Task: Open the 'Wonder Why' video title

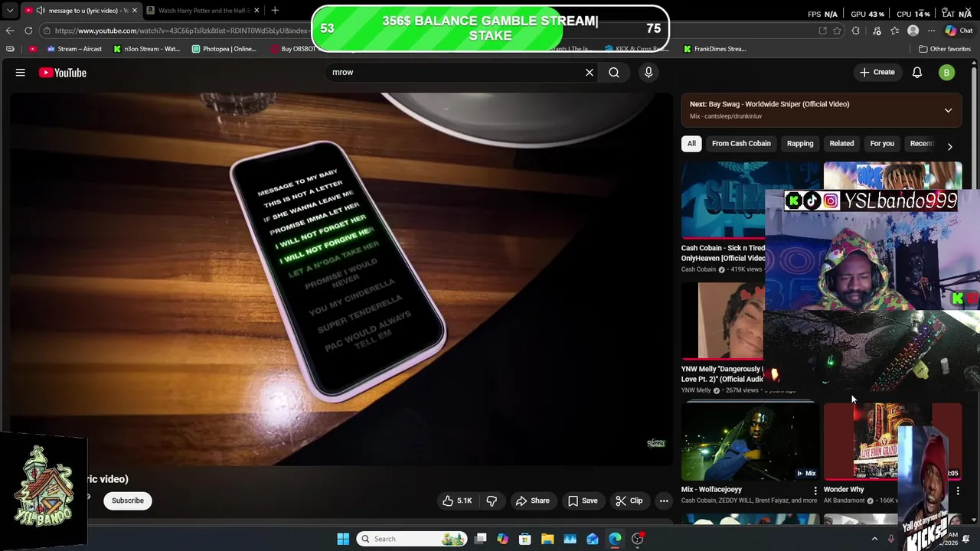Action: [844, 490]
